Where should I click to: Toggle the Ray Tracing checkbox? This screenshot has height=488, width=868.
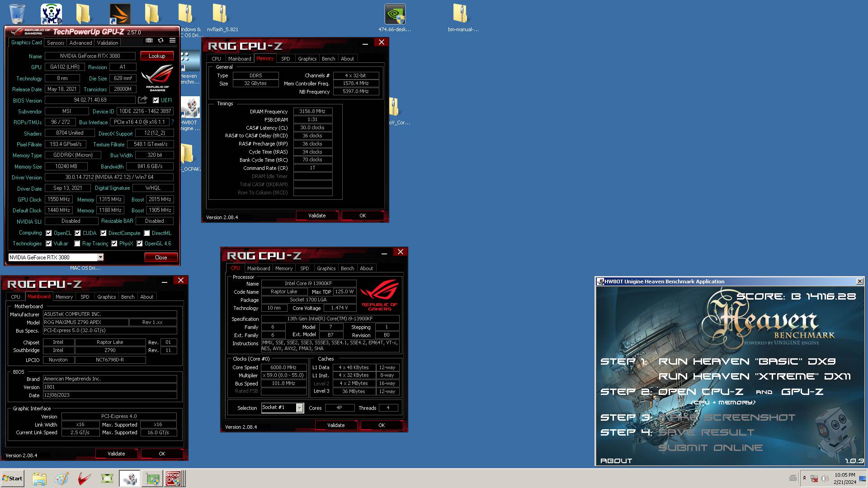(77, 244)
